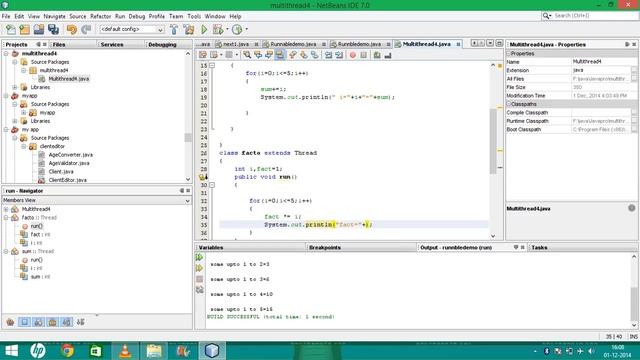Toggle Show Static Members filter in Navigator
640x360 pixels.
[38, 322]
